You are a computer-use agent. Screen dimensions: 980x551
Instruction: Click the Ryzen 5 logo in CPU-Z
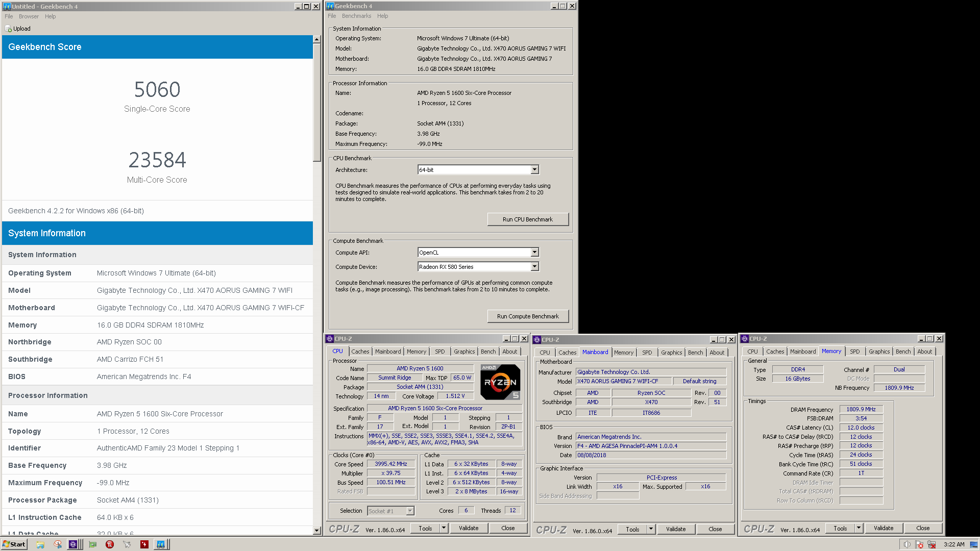(x=500, y=382)
